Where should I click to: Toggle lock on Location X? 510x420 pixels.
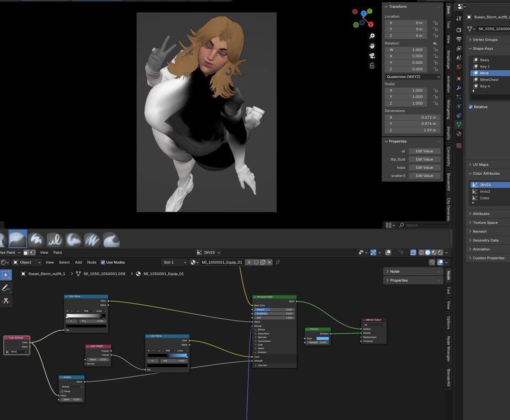pyautogui.click(x=435, y=23)
